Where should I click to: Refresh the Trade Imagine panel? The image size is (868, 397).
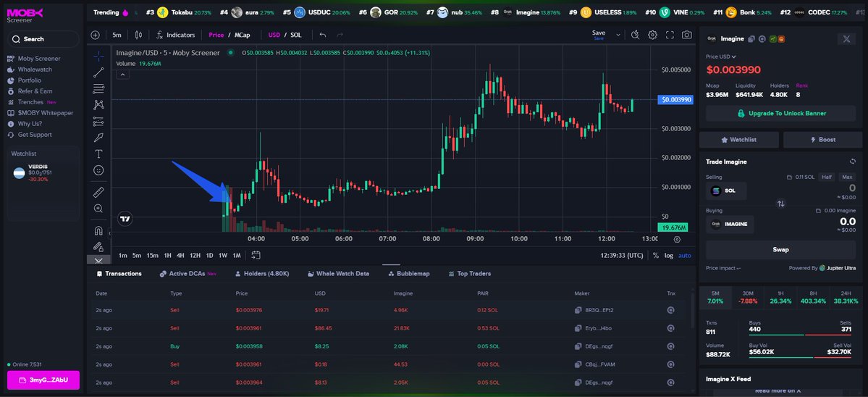pyautogui.click(x=853, y=162)
